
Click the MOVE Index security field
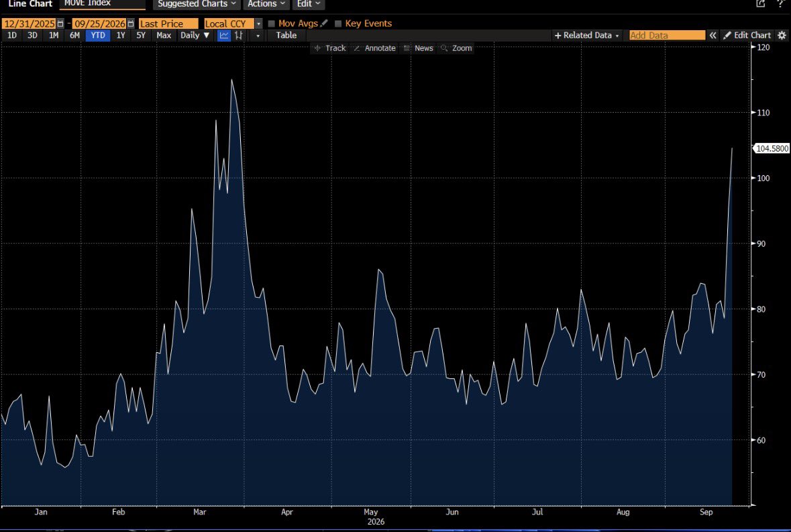tap(103, 4)
